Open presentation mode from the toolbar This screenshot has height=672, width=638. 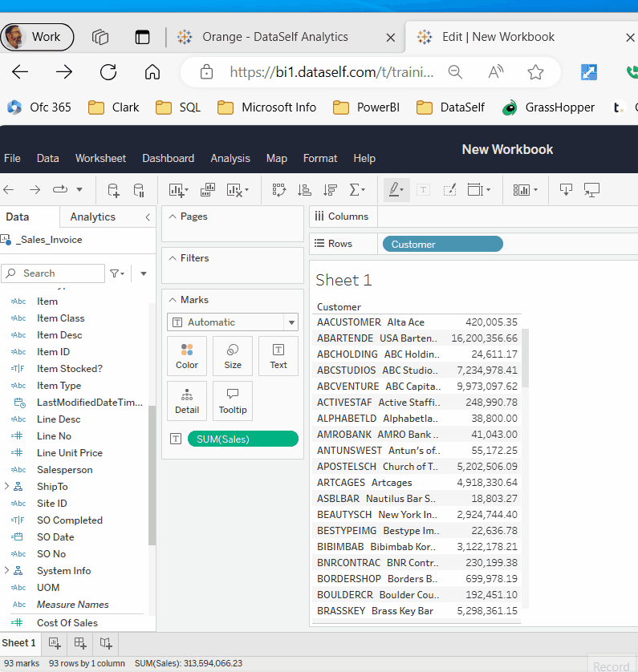point(592,190)
